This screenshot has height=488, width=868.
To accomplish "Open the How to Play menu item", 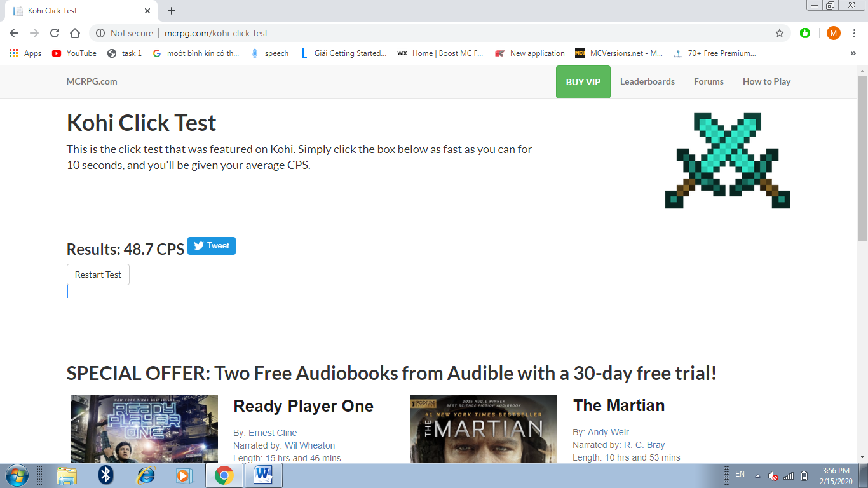I will (767, 81).
